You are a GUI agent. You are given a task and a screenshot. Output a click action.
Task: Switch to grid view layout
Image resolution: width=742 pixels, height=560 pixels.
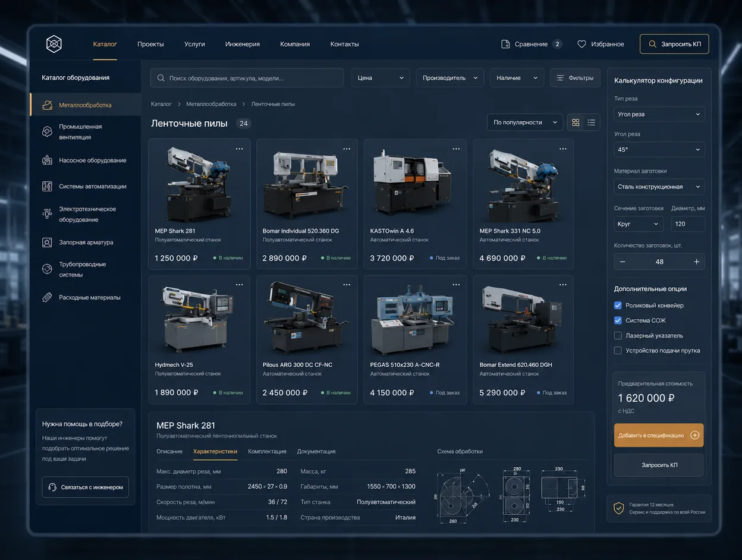[576, 122]
